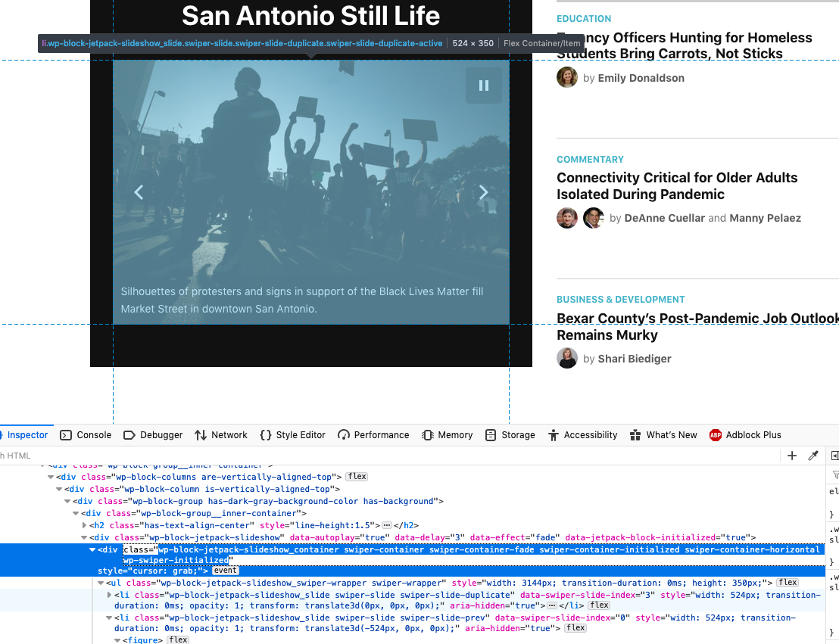This screenshot has width=839, height=644.
Task: Open the BUSINESS & DEVELOPMENT category link
Action: [x=621, y=300]
